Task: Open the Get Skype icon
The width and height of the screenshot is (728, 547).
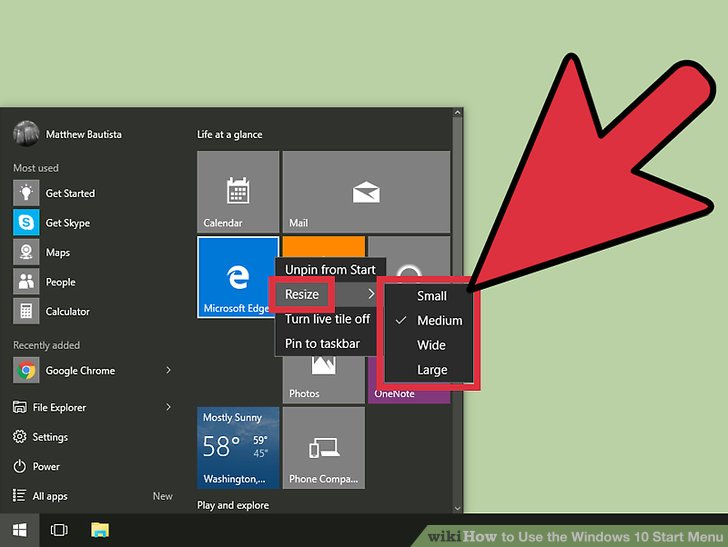Action: pos(26,222)
